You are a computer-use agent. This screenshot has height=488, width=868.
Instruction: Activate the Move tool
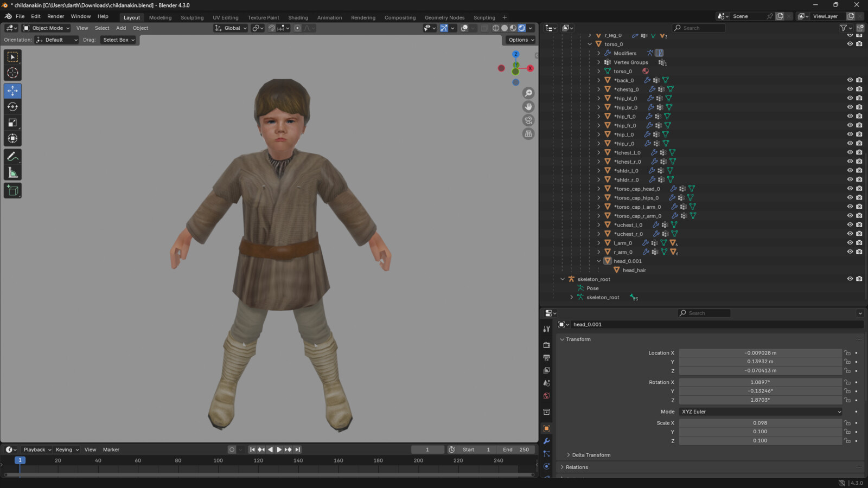[x=12, y=91]
